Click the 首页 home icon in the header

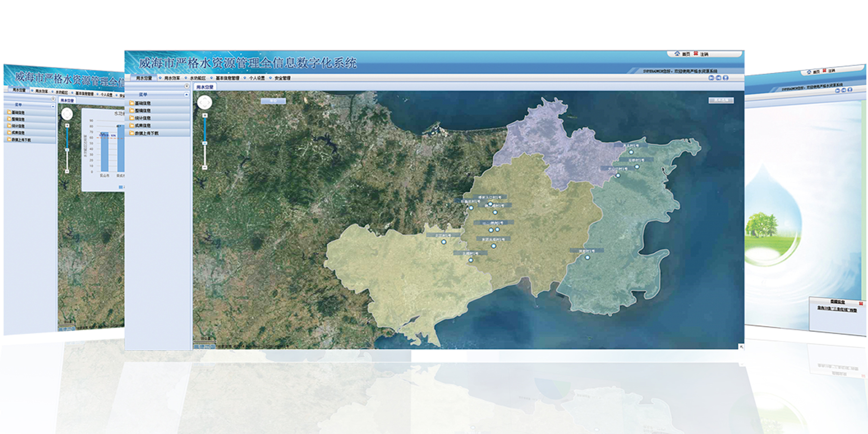pos(677,54)
